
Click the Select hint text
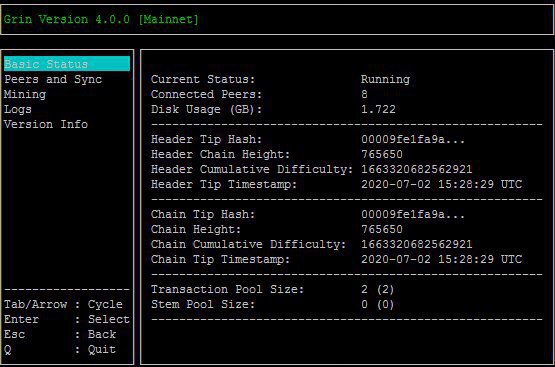[x=109, y=319]
